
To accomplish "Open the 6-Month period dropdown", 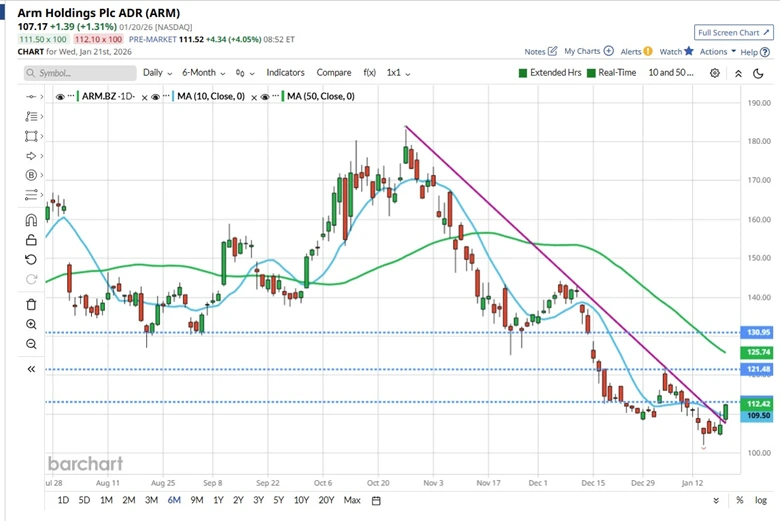I will click(x=203, y=73).
